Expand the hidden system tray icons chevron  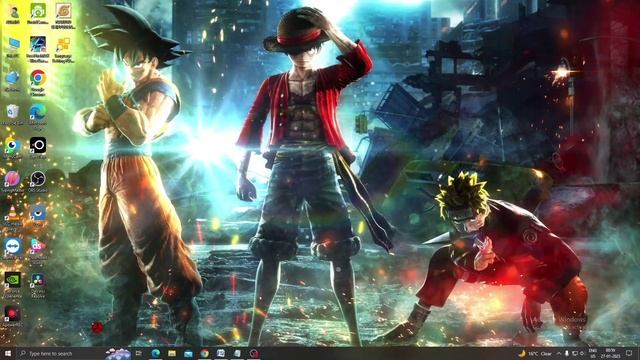tap(559, 353)
